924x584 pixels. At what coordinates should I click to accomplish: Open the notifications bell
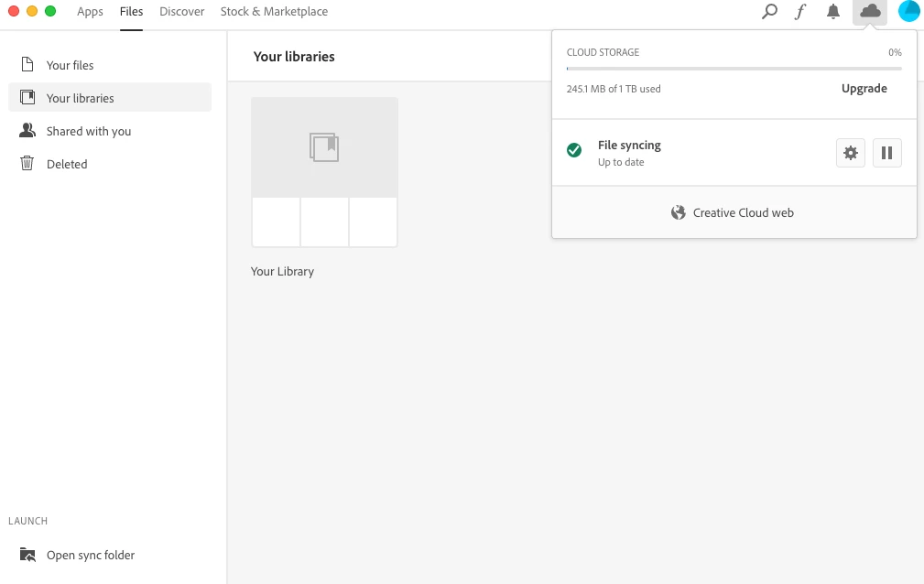(832, 11)
